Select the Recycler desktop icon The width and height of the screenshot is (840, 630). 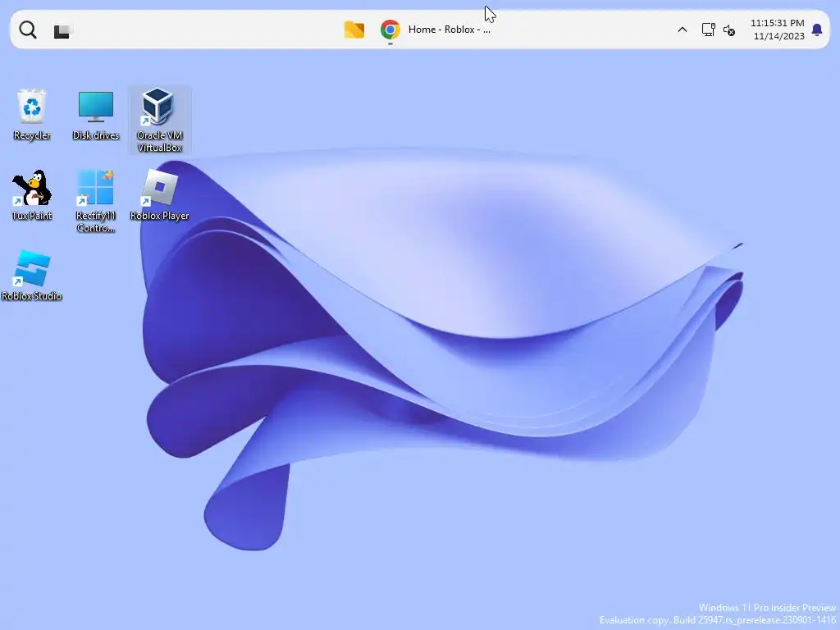click(x=32, y=115)
